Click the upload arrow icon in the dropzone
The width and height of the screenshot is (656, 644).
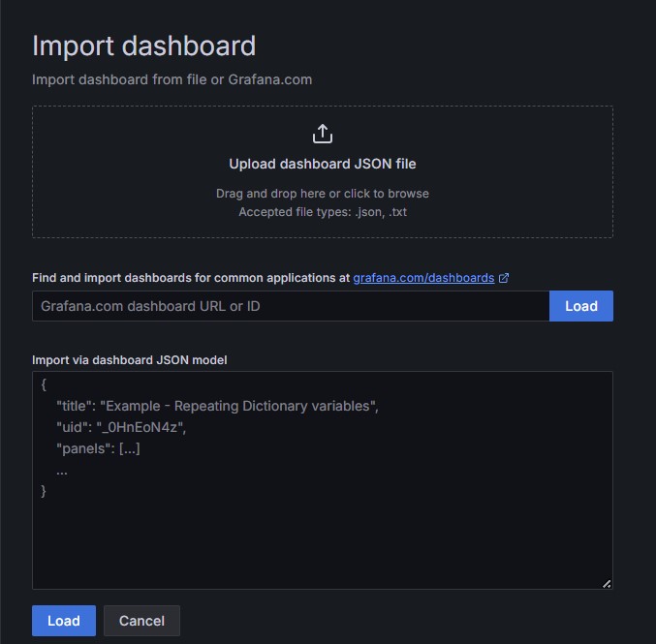[323, 134]
